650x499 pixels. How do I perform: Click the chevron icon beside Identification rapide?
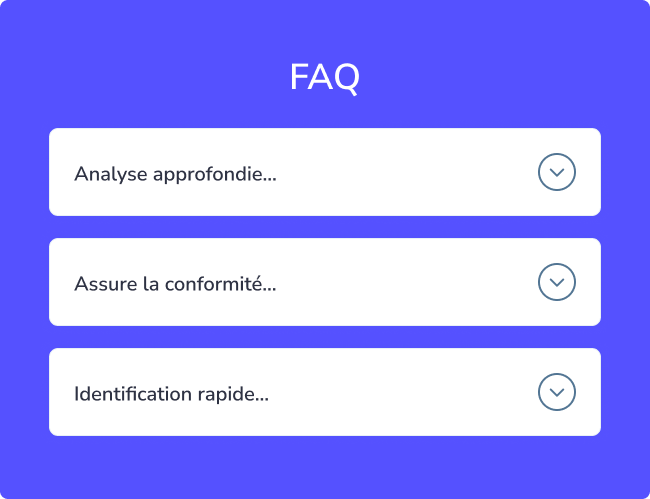(x=557, y=392)
